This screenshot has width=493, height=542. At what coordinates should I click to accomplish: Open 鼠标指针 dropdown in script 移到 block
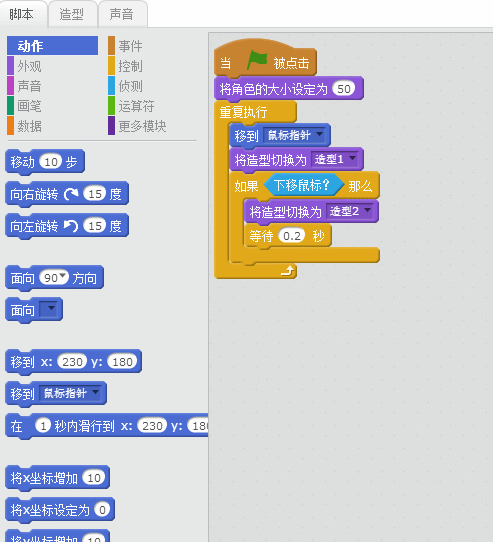coord(295,135)
